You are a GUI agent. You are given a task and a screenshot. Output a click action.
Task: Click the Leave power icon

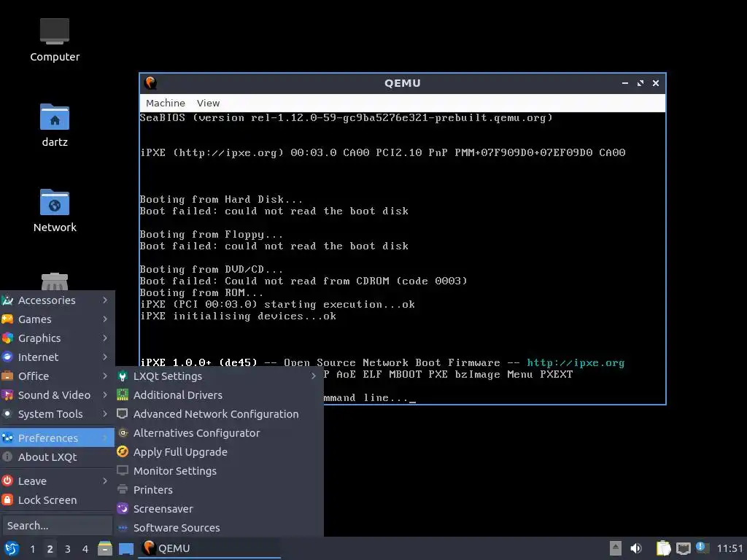(x=7, y=481)
